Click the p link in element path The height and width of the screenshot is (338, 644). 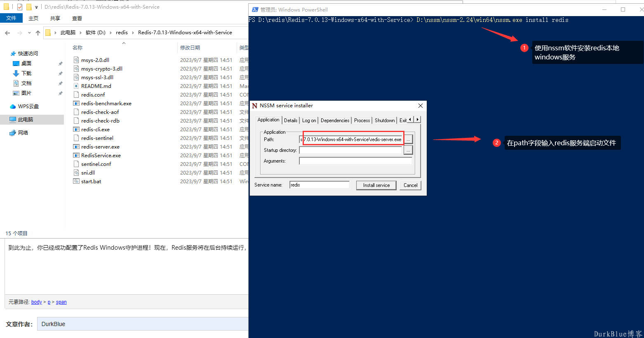49,302
